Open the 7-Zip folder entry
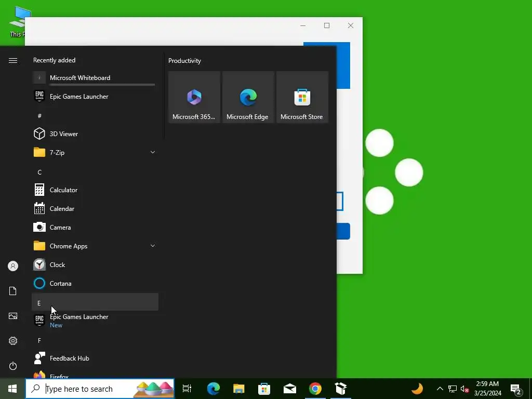Screen dimensions: 532x399 (95, 152)
